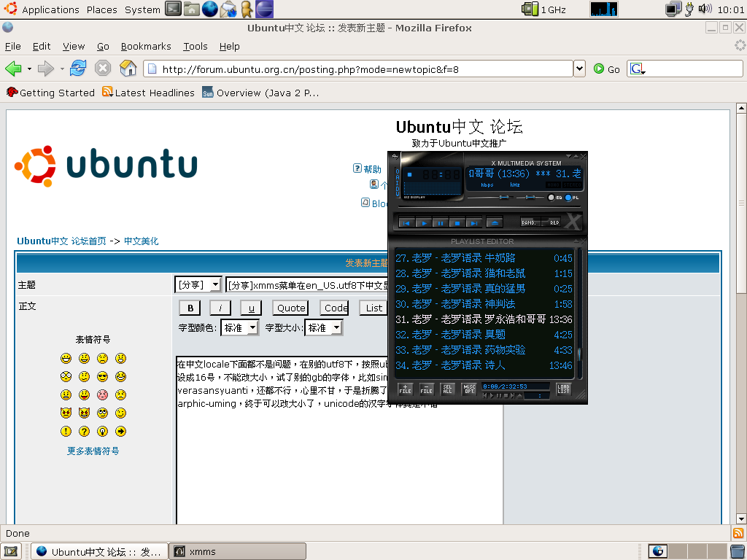Click the XMMS eject/open file button
This screenshot has width=747, height=560.
click(495, 223)
